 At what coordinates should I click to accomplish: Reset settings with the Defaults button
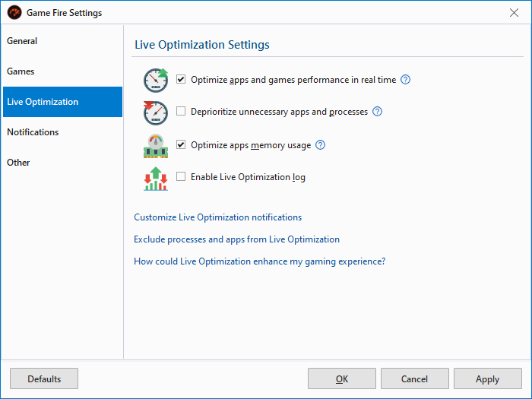(44, 378)
